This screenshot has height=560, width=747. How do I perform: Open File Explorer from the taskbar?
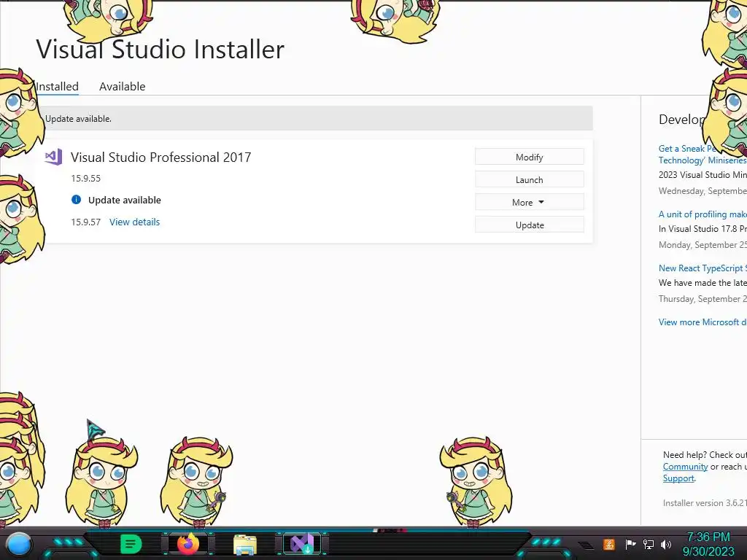pyautogui.click(x=245, y=544)
